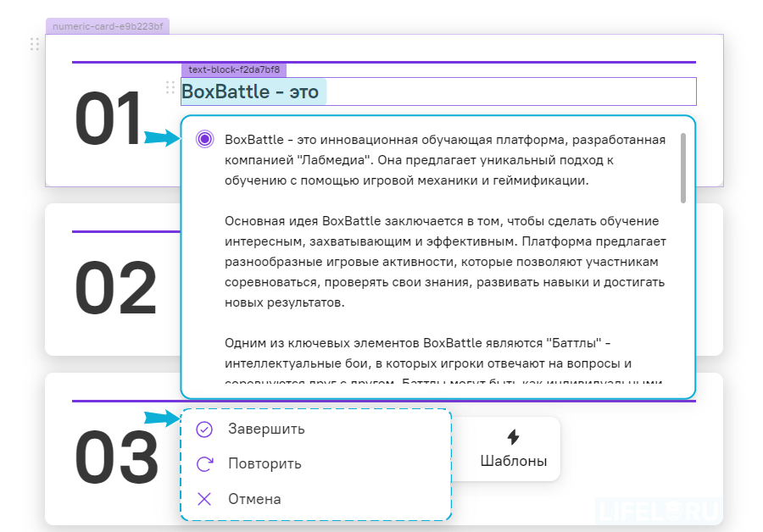Click the drag handle beside the BoxBattle text block
The image size is (763, 532).
tap(170, 87)
